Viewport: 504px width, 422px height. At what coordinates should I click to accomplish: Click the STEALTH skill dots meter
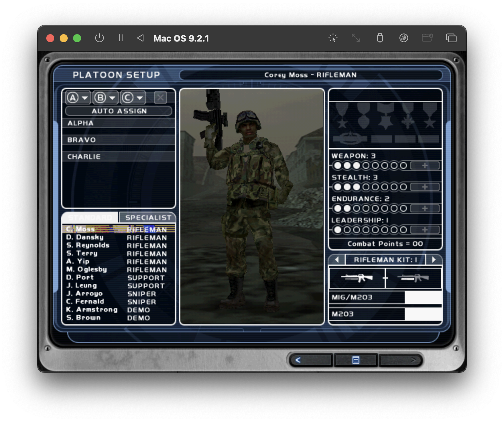tap(370, 187)
